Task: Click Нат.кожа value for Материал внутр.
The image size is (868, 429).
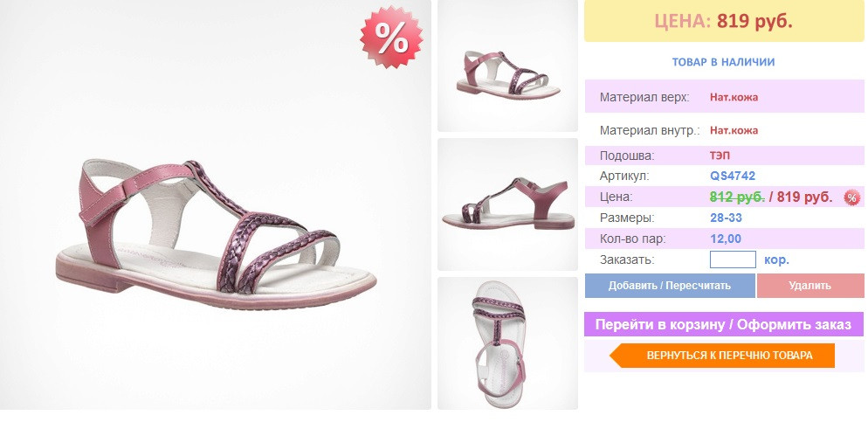Action: (x=734, y=131)
